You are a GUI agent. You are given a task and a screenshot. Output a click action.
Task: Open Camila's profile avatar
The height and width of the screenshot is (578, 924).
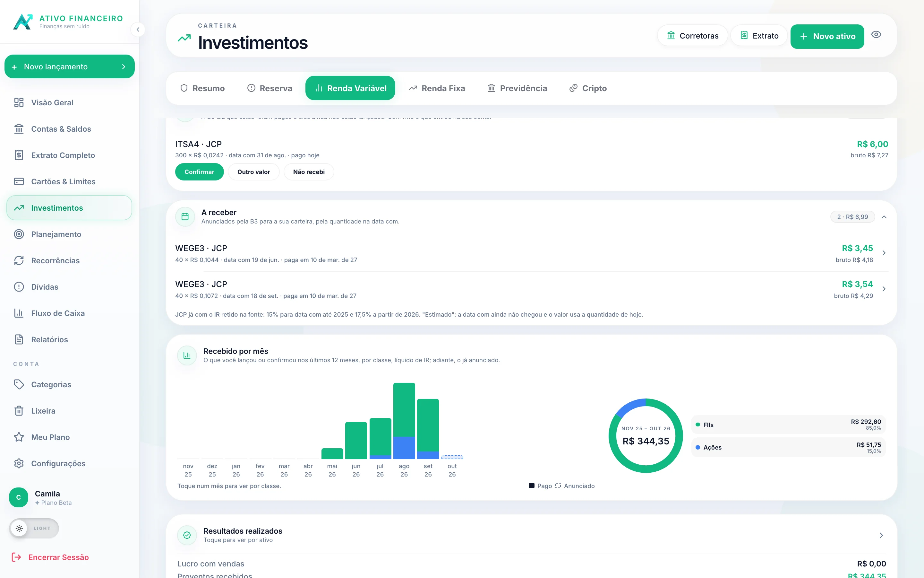tap(18, 497)
